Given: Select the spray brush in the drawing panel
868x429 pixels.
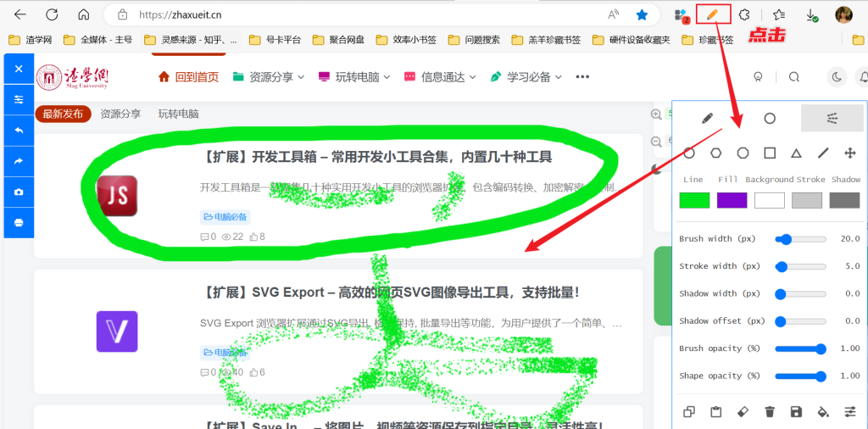Looking at the screenshot, I should point(832,118).
